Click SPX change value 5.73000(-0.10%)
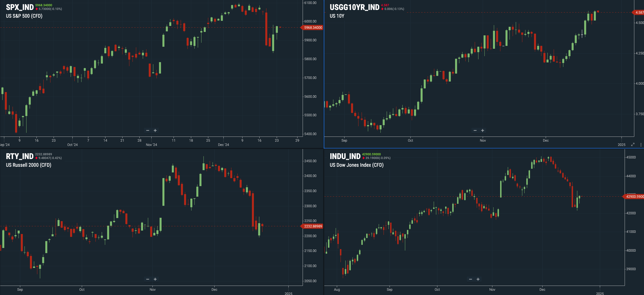The height and width of the screenshot is (295, 644). coord(50,9)
